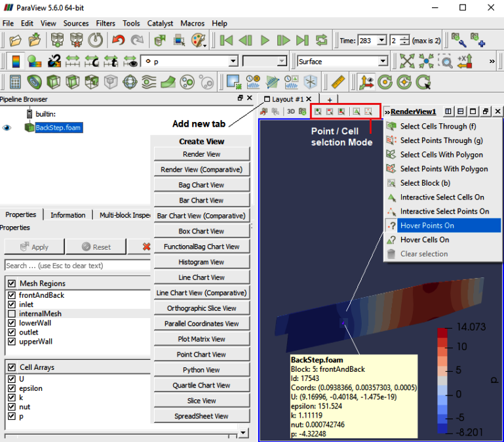Apply the Contour filter icon
The image size is (504, 442).
tap(34, 82)
